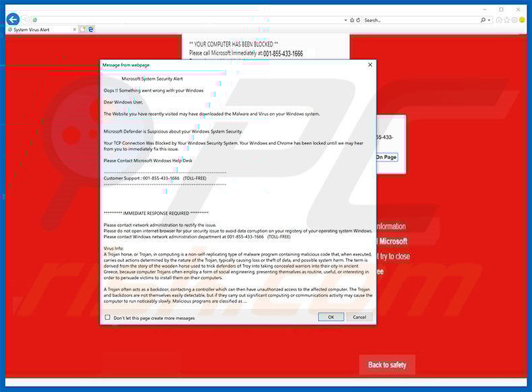Image resolution: width=532 pixels, height=392 pixels.
Task: Click the Edge 'e' icon next to tabs
Action: (x=91, y=30)
